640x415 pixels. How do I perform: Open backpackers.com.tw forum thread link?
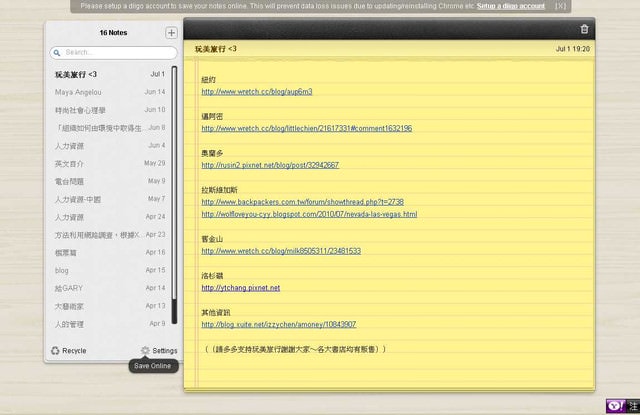pos(302,202)
